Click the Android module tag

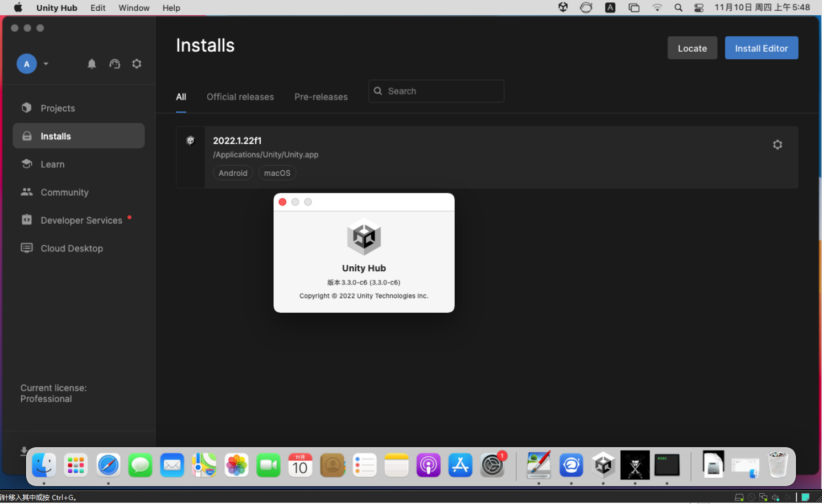click(233, 173)
